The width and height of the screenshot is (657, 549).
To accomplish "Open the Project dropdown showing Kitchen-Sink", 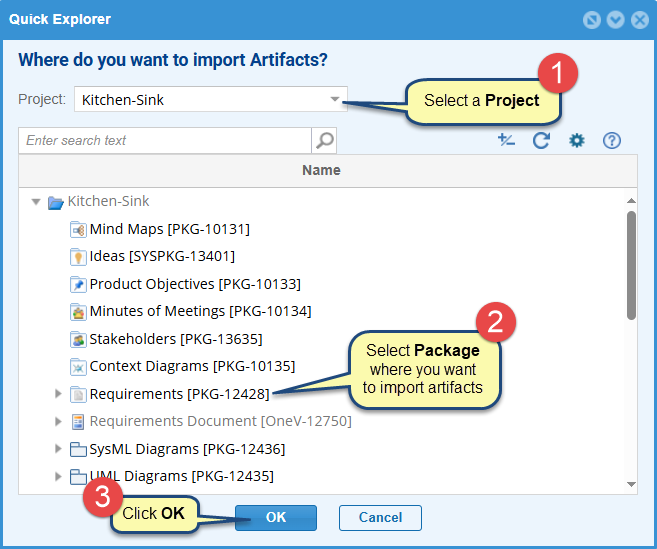I will coord(211,99).
